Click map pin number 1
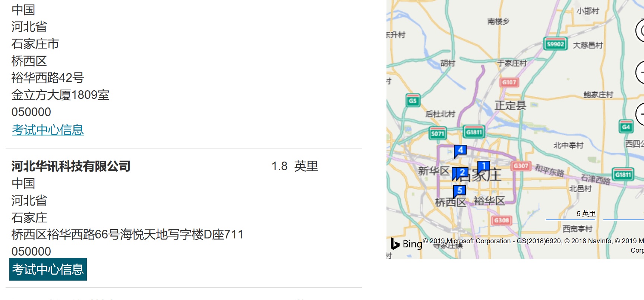 click(483, 167)
